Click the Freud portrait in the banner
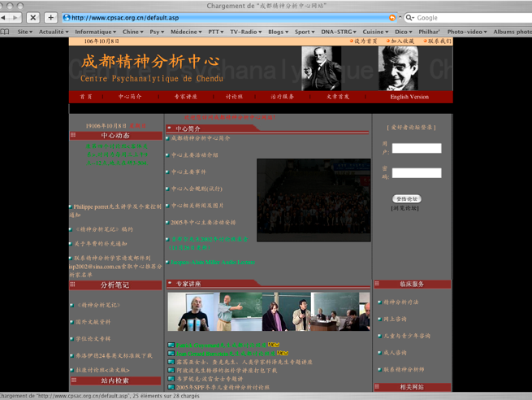This screenshot has height=400, width=532. 321,68
